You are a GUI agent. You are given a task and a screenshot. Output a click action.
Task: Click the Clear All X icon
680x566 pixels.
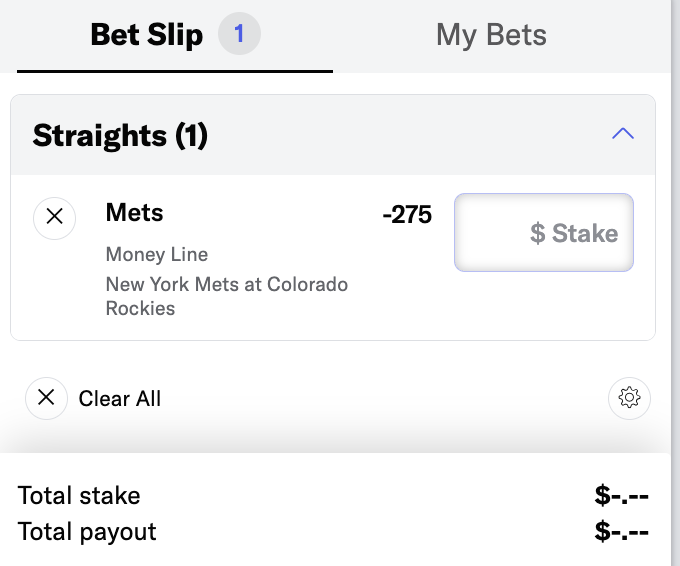46,398
